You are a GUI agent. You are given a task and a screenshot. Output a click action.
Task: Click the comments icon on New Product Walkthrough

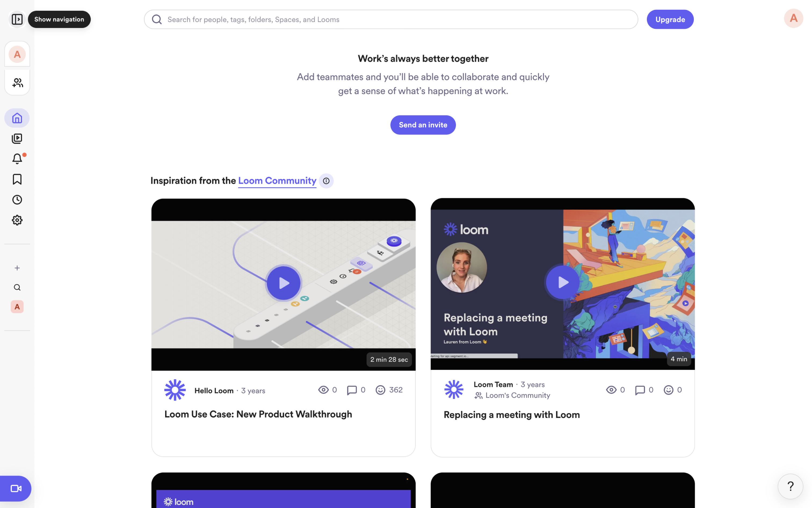point(352,390)
